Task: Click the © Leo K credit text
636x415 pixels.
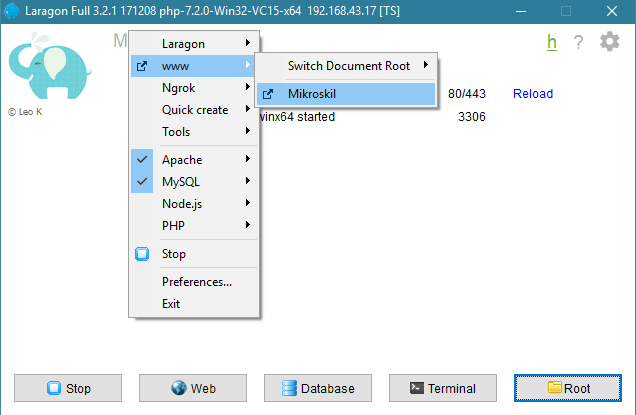Action: click(x=25, y=112)
